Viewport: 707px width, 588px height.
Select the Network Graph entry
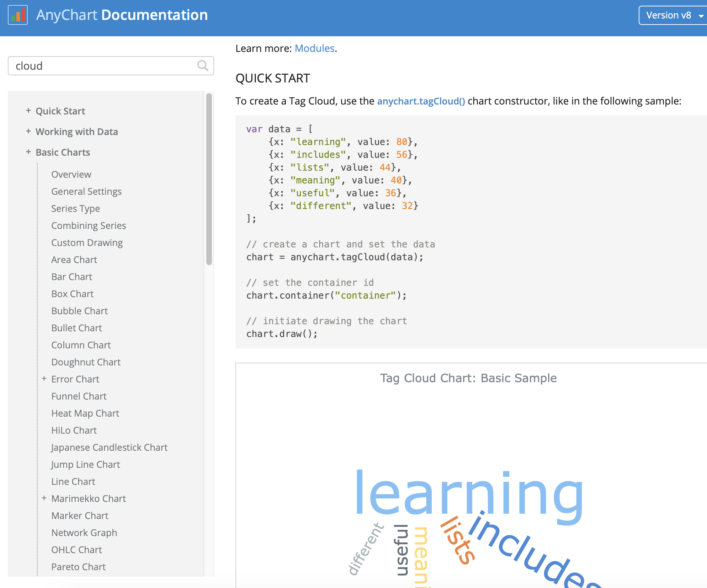click(x=84, y=533)
